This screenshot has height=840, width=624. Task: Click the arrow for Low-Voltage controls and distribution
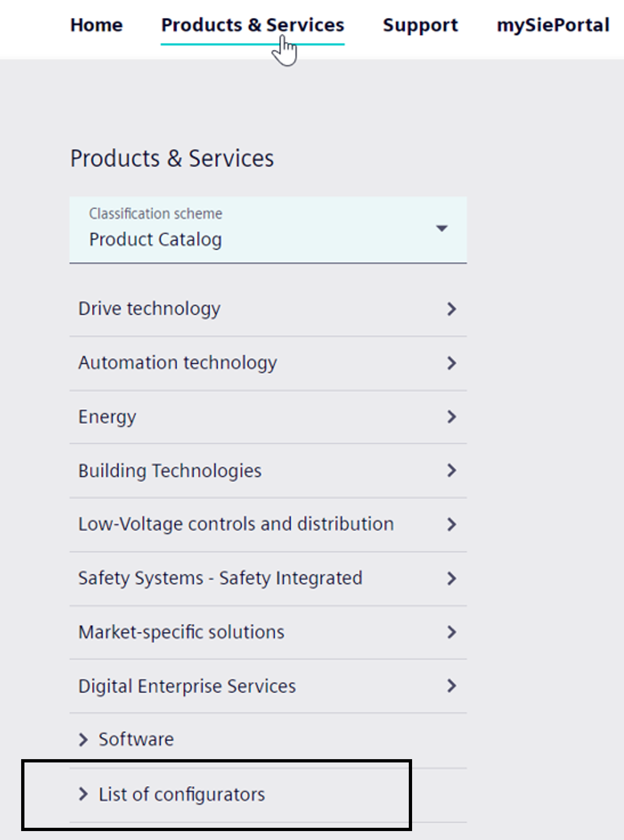click(452, 524)
